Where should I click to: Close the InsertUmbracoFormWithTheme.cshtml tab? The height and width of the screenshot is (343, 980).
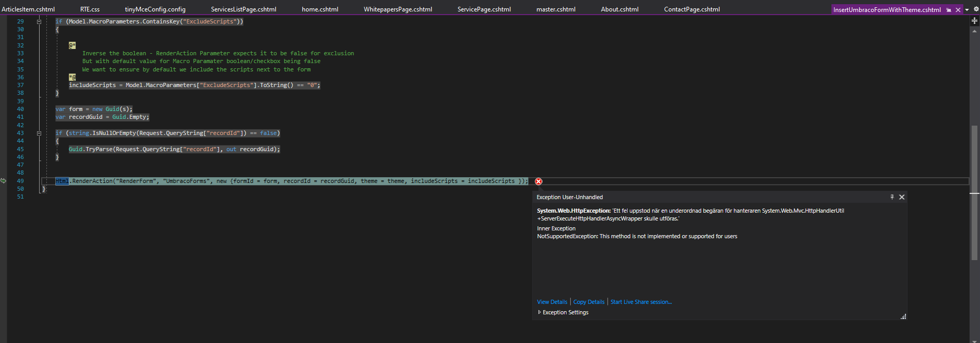point(958,10)
